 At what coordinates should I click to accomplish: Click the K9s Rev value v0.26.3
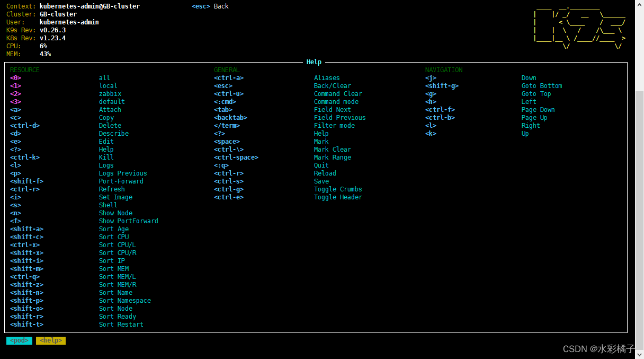pos(52,30)
